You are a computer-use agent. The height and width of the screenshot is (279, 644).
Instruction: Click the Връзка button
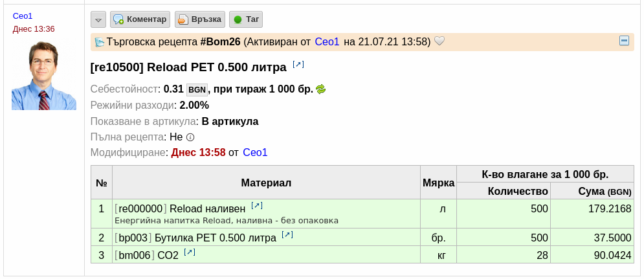pyautogui.click(x=200, y=19)
